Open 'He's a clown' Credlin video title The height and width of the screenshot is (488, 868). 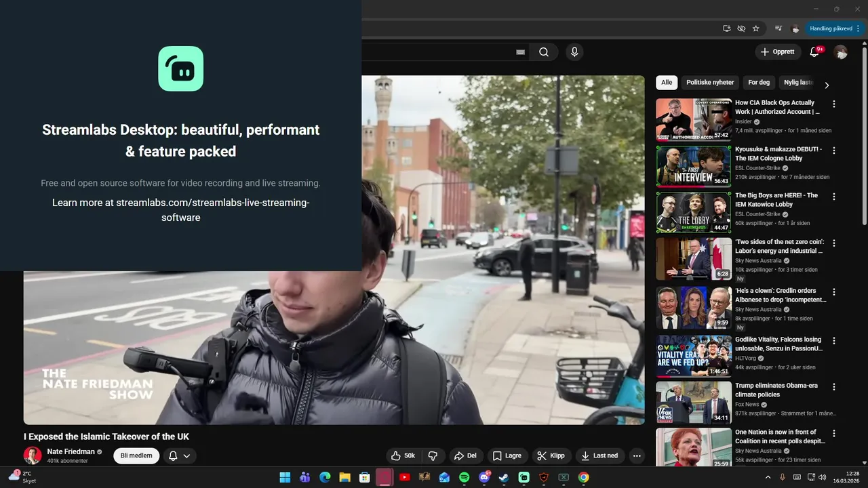[x=781, y=296]
